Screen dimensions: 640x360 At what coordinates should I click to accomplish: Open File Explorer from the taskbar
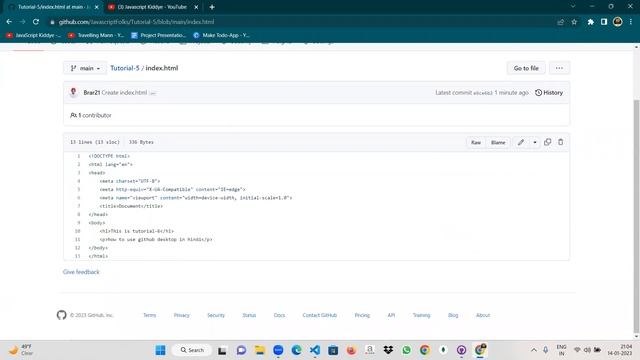point(260,350)
